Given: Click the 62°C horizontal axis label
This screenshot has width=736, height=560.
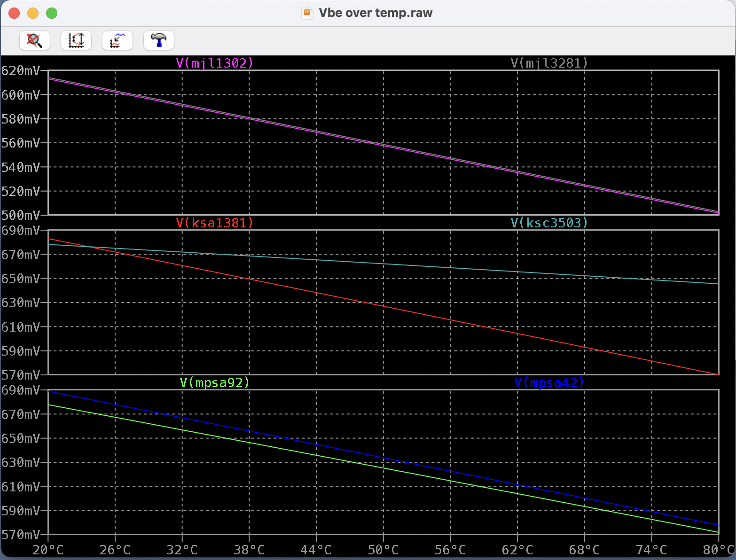Looking at the screenshot, I should (x=517, y=550).
